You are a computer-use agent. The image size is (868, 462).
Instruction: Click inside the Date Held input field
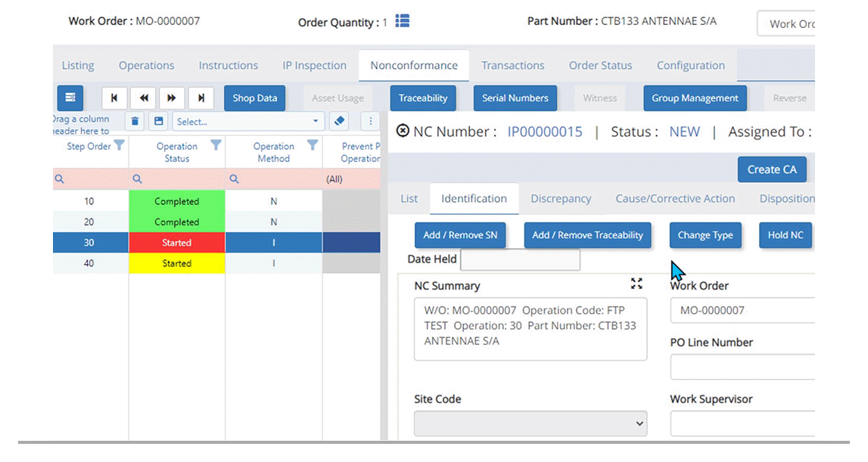click(x=520, y=259)
